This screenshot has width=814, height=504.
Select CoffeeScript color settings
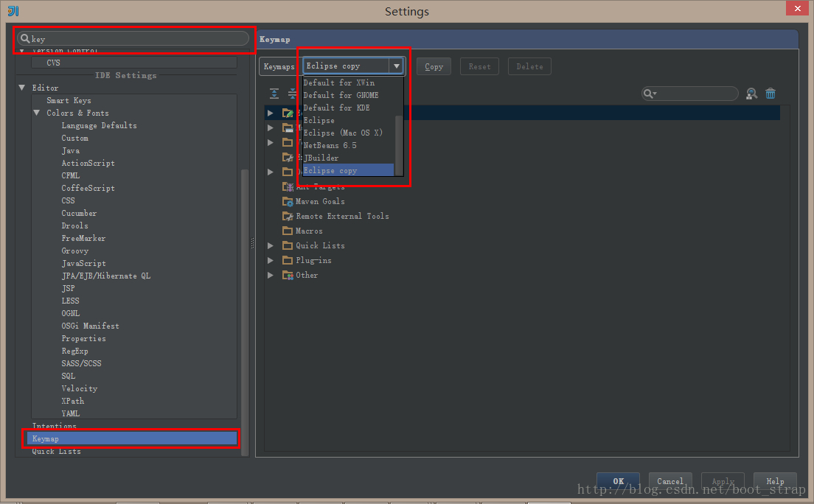[88, 188]
